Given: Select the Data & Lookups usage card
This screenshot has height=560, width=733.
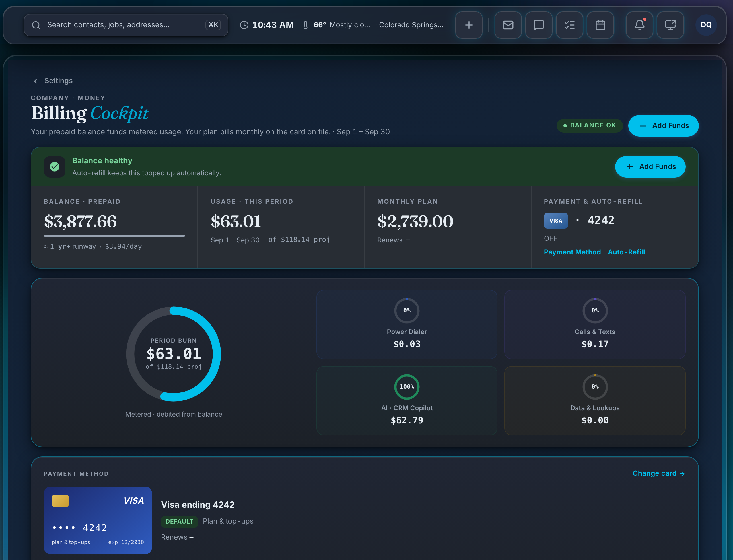Looking at the screenshot, I should [x=595, y=401].
